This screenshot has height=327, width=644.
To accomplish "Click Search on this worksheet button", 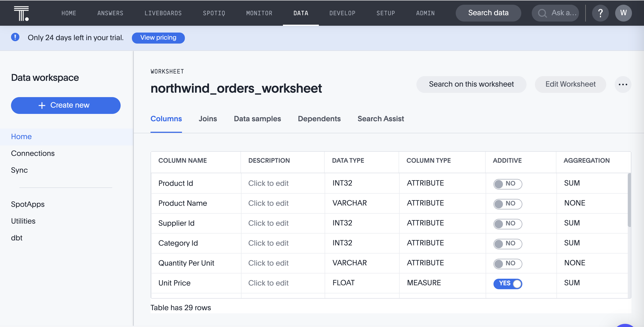I will (x=471, y=84).
